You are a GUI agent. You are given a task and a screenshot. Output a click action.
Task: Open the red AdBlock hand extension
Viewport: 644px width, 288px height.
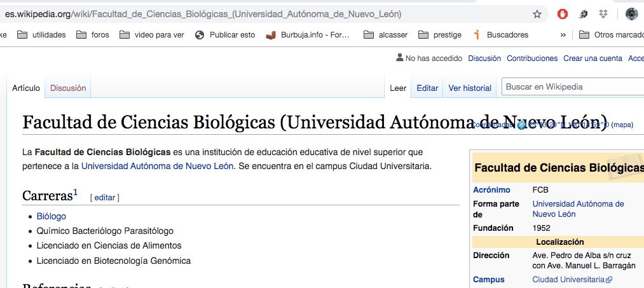562,14
